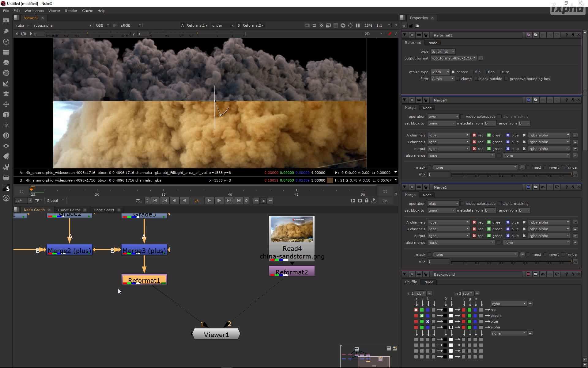The width and height of the screenshot is (588, 368).
Task: Toggle the Reformat1 center checkbox
Action: tap(453, 72)
